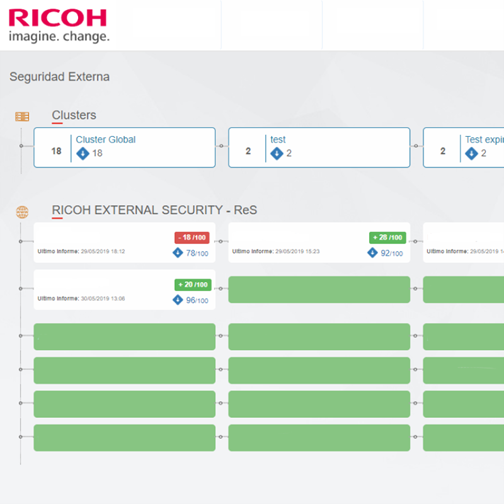This screenshot has width=504, height=504.
Task: Click the 92/100 score value
Action: (392, 253)
